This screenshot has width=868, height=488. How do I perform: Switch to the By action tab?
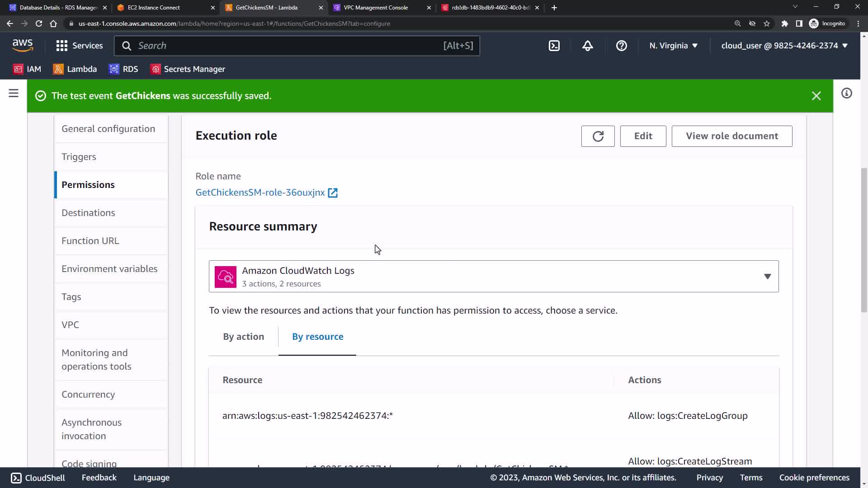243,337
